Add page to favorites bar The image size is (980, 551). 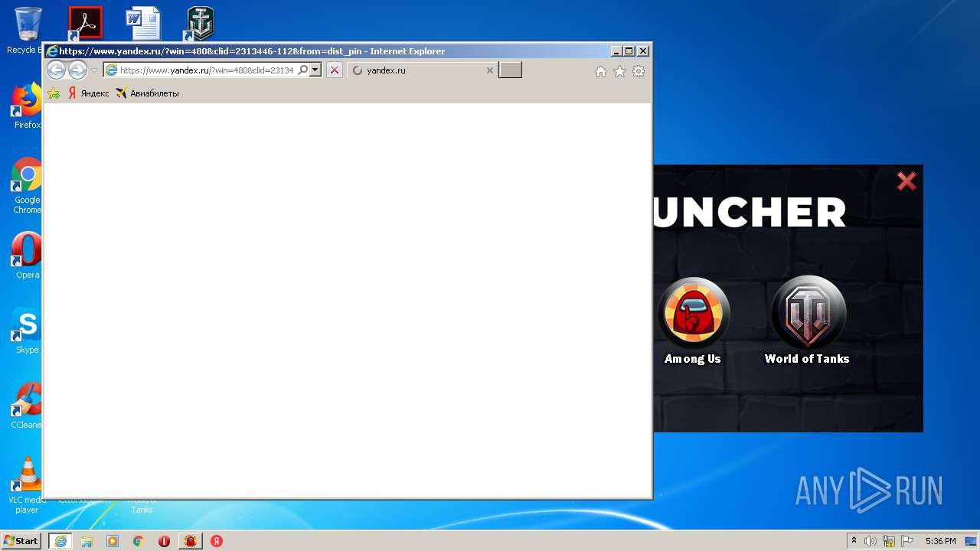[x=54, y=93]
